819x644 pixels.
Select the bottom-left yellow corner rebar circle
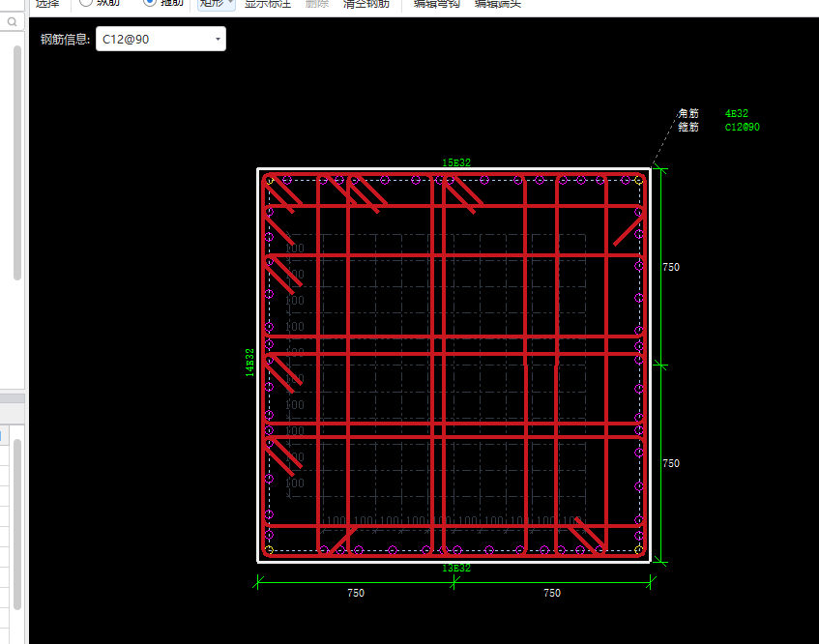(x=270, y=549)
